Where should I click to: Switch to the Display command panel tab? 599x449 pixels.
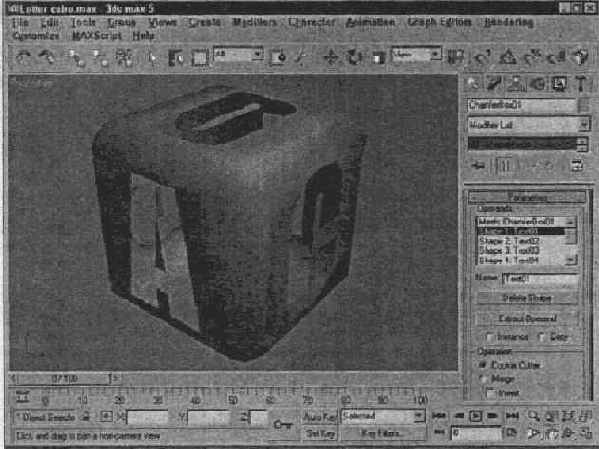(559, 84)
